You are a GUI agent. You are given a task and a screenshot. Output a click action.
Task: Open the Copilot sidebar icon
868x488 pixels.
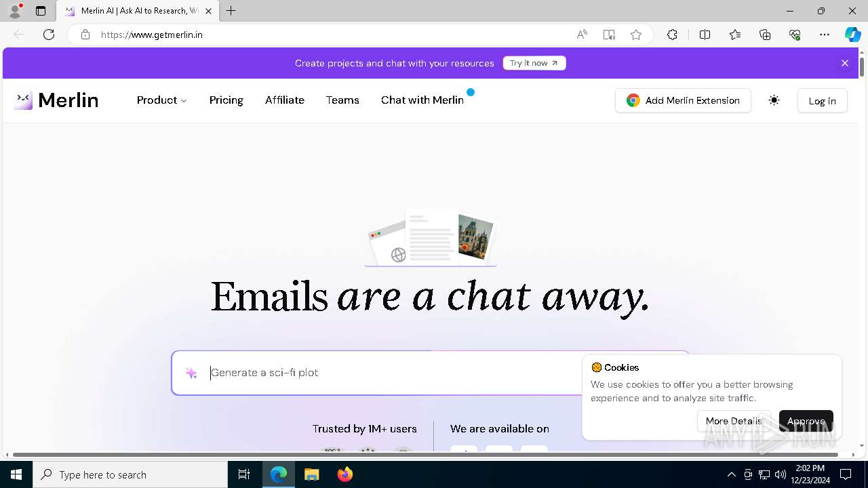[x=852, y=35]
